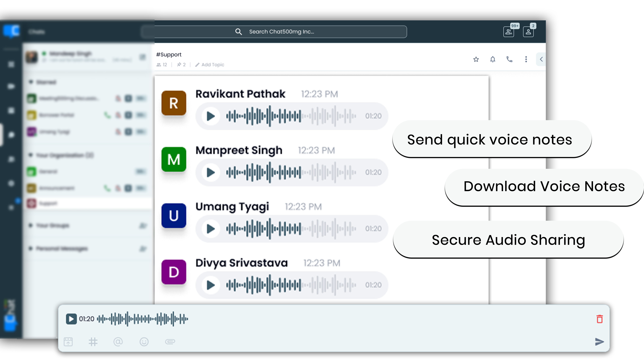This screenshot has width=644, height=362.
Task: Play the recorded voice note in composer
Action: 71,319
